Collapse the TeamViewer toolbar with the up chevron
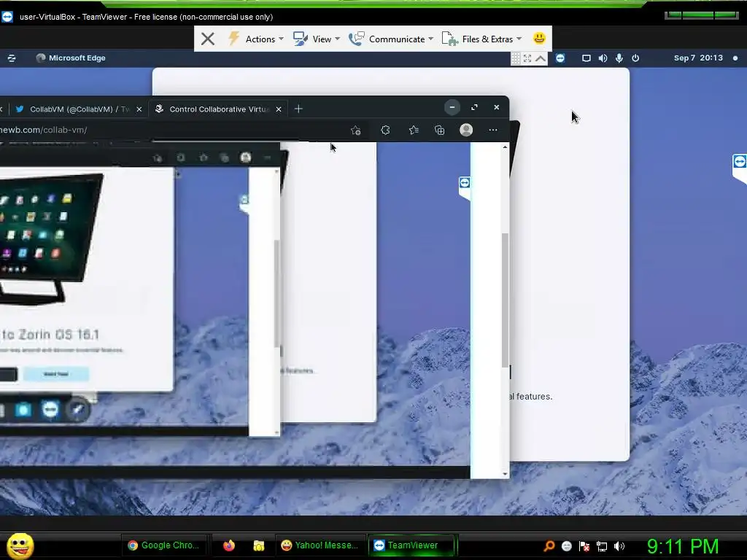Viewport: 747px width, 560px height. pos(541,58)
